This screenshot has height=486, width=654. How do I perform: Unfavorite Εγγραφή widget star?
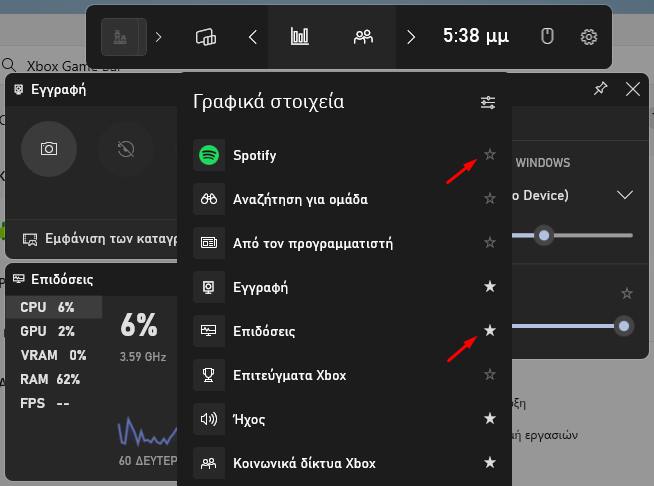[490, 287]
